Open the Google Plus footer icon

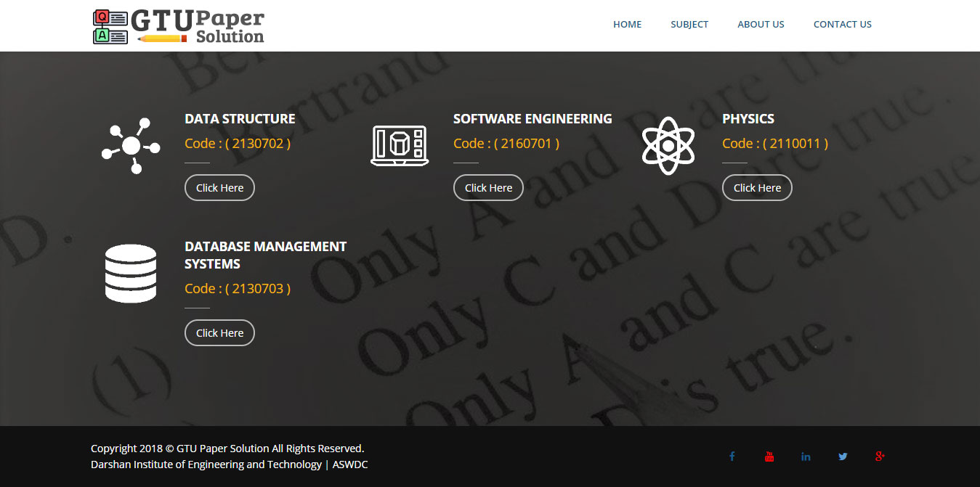880,457
